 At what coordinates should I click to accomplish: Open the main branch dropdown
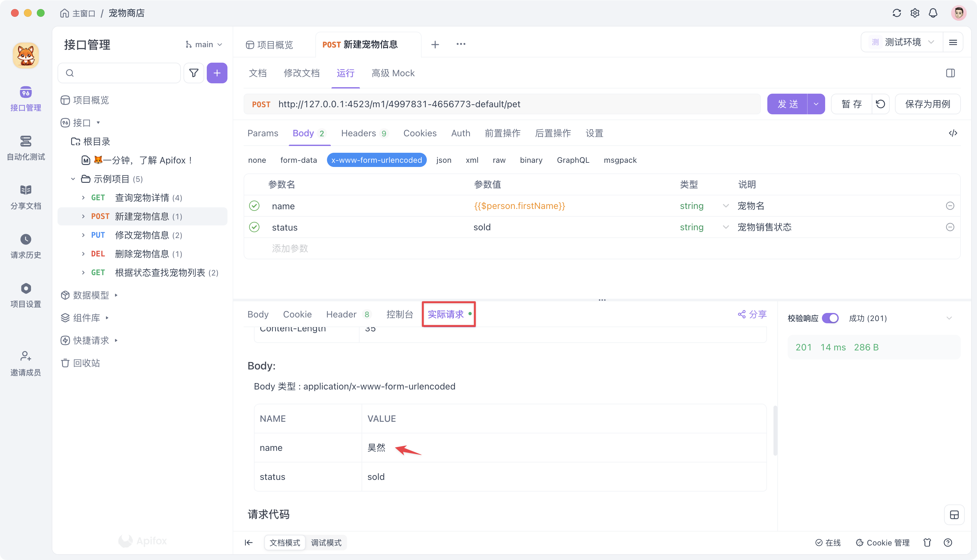point(204,44)
